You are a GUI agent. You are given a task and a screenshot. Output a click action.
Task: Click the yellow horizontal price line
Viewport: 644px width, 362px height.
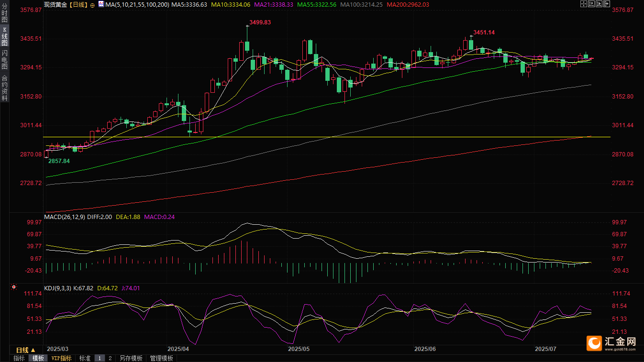click(x=316, y=137)
